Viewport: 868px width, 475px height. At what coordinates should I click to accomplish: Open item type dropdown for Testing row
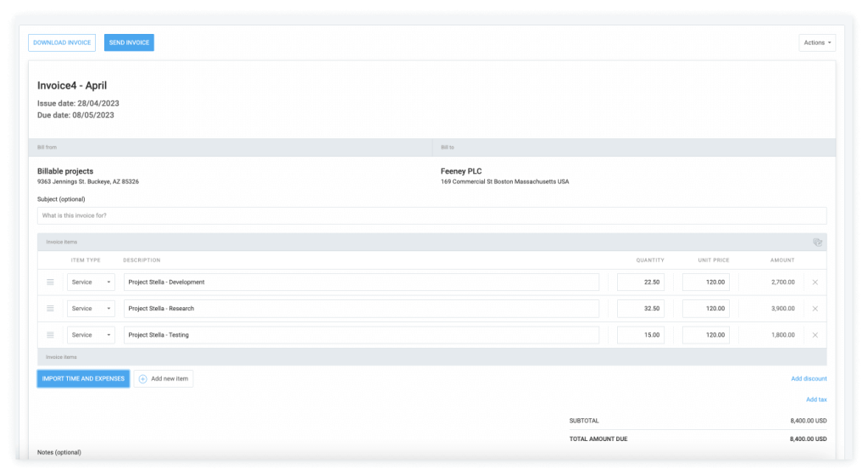(x=91, y=335)
